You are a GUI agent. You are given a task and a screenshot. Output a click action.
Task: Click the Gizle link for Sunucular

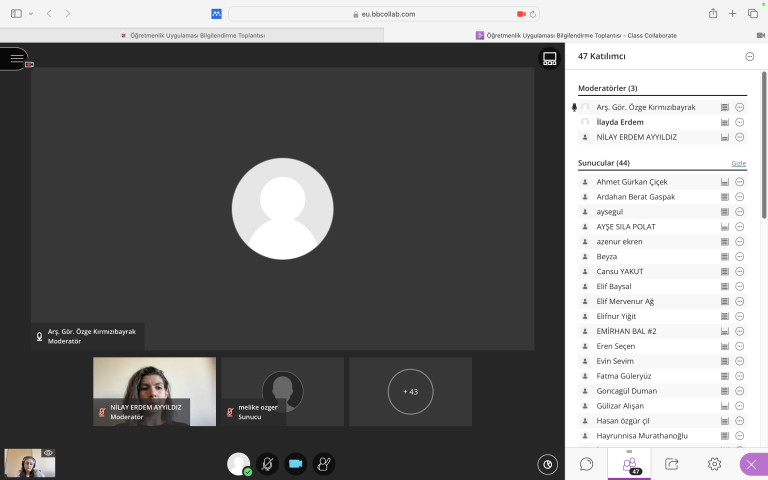738,163
